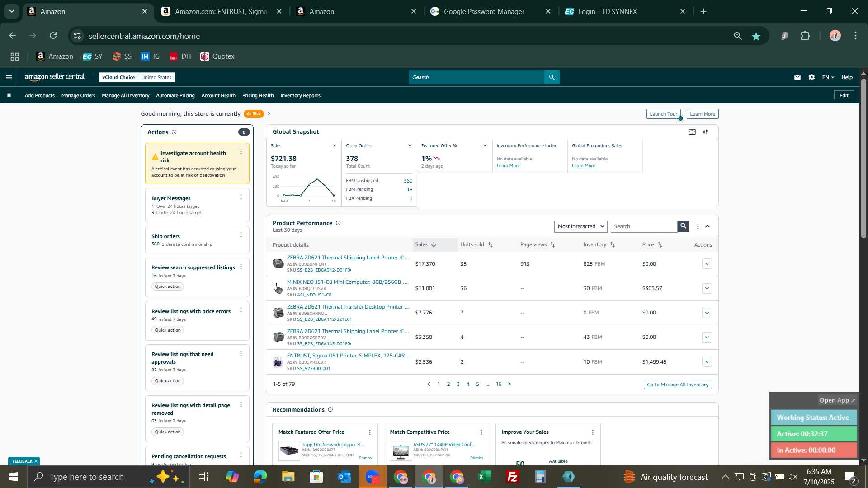
Task: Open the Most interacted dropdown
Action: (580, 226)
